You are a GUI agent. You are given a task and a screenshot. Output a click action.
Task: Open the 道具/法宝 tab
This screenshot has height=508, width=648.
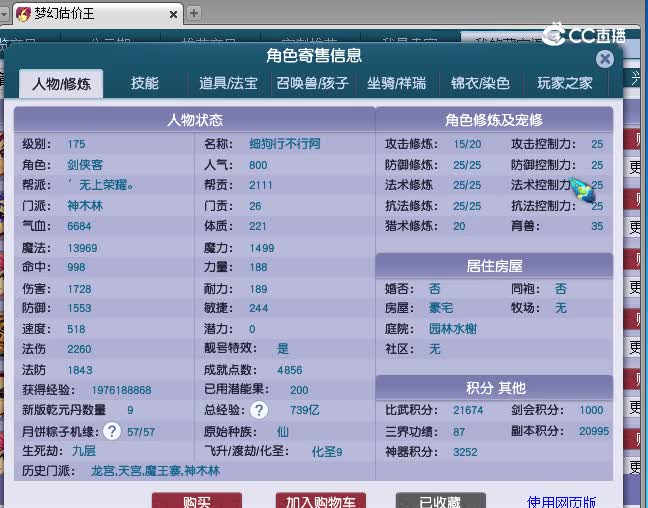228,83
